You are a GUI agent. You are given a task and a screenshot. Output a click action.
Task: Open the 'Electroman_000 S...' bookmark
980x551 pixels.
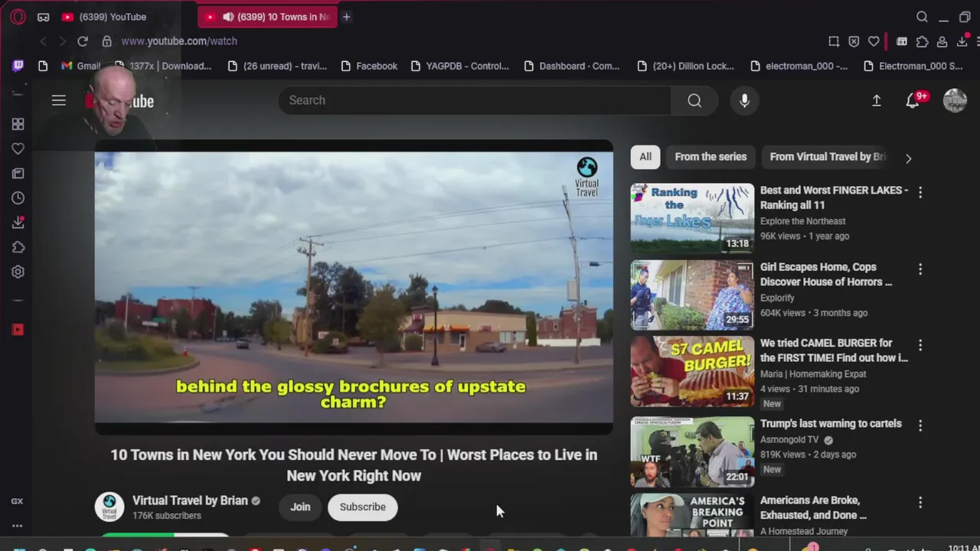(x=913, y=66)
